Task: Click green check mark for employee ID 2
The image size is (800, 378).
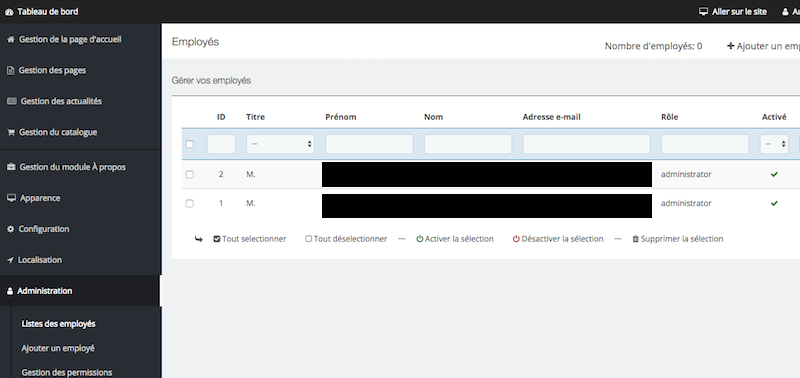Action: point(774,174)
